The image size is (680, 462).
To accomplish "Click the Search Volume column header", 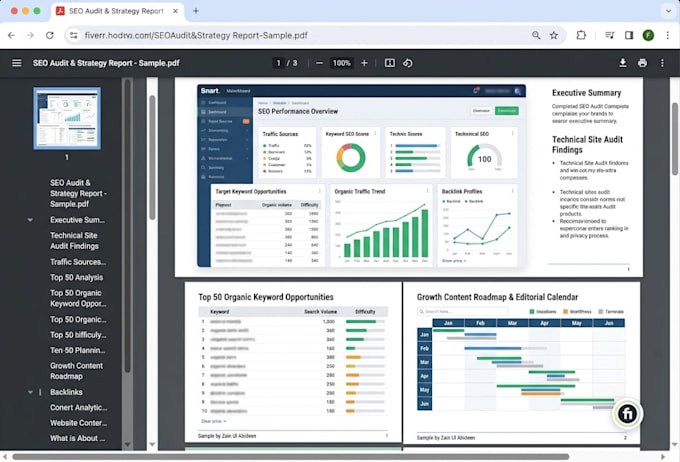I will [320, 312].
